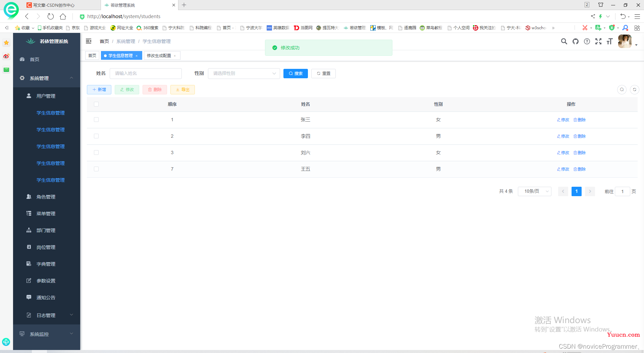Open the user avatar menu
This screenshot has height=353, width=644.
(625, 41)
